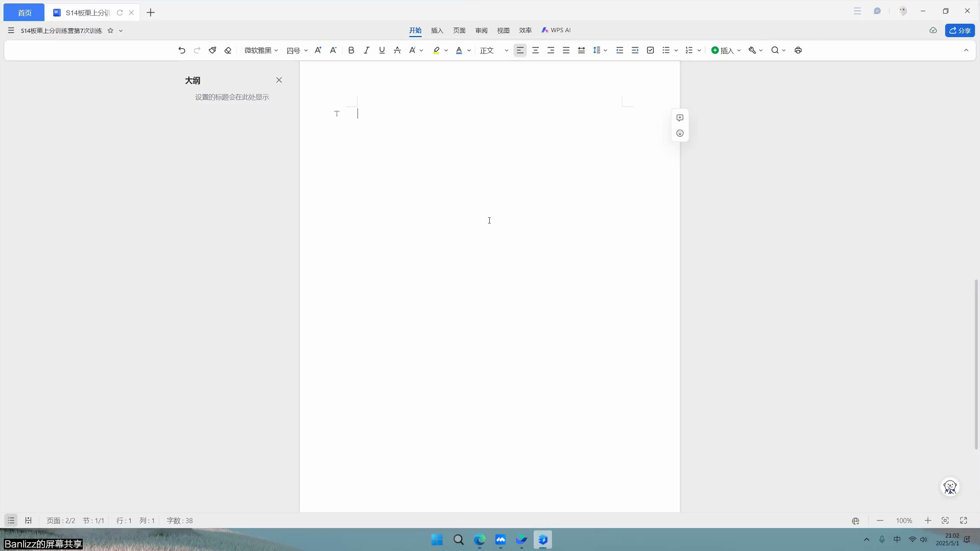Toggle italic formatting

tap(366, 50)
